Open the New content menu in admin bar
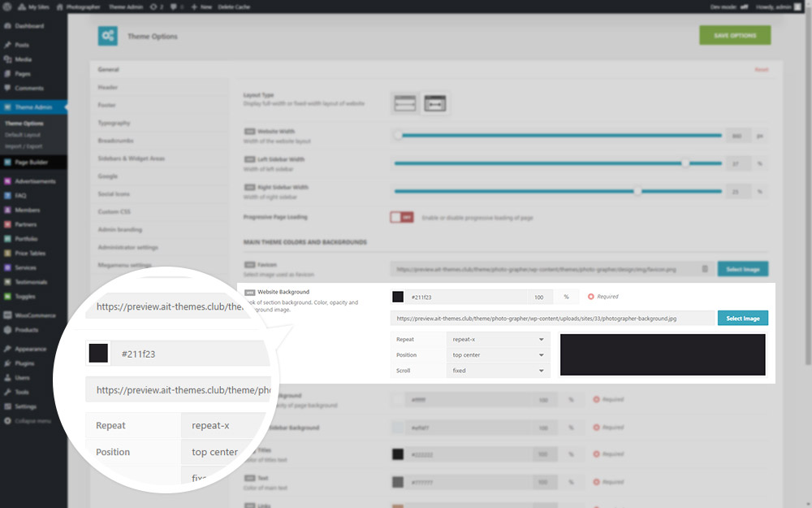The height and width of the screenshot is (508, 812). [201, 7]
